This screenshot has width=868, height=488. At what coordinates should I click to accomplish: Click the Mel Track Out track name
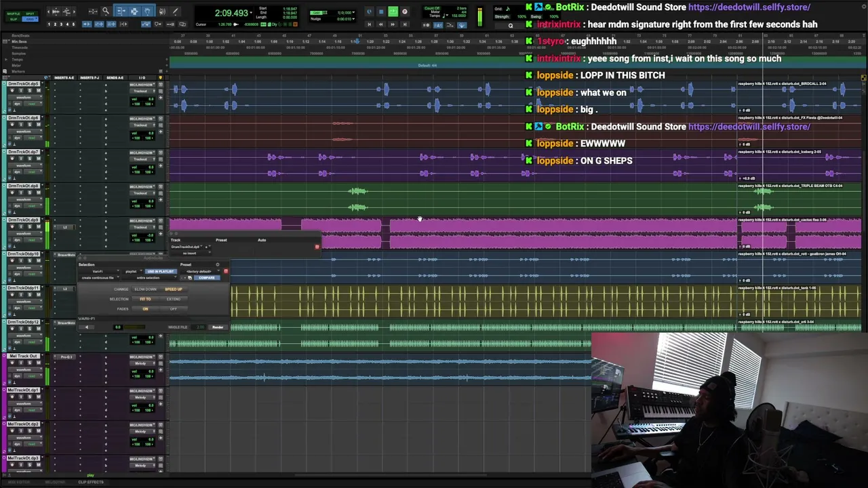click(x=23, y=357)
